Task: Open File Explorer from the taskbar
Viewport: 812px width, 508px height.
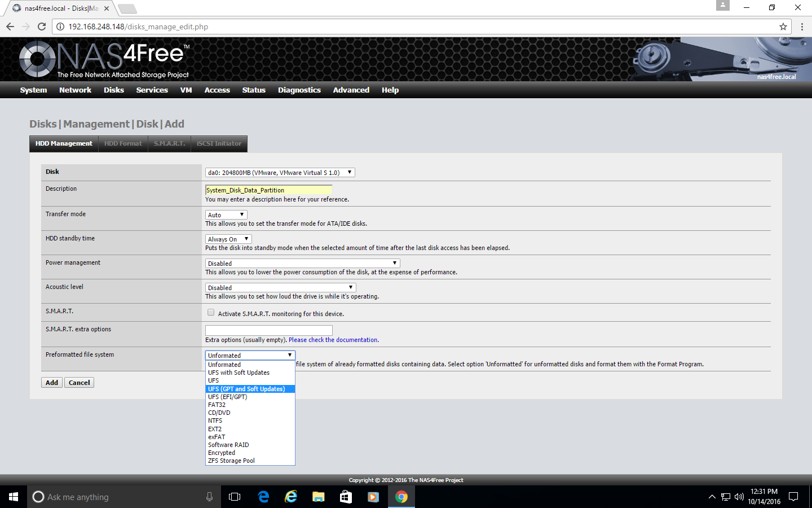Action: 318,497
